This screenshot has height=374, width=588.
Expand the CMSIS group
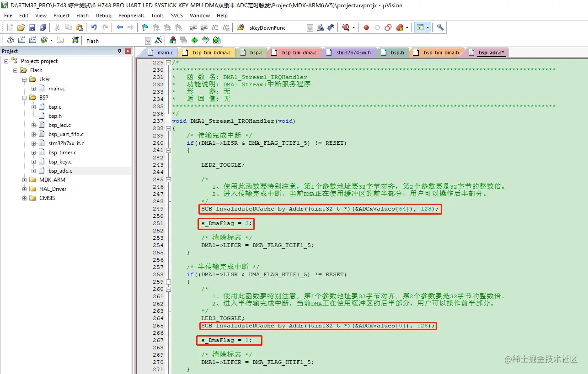(25, 198)
